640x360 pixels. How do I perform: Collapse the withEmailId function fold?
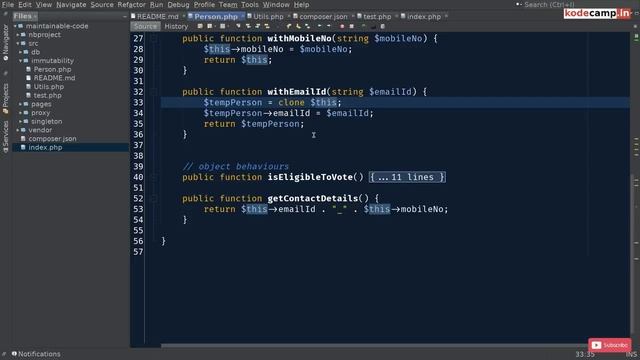(x=154, y=92)
